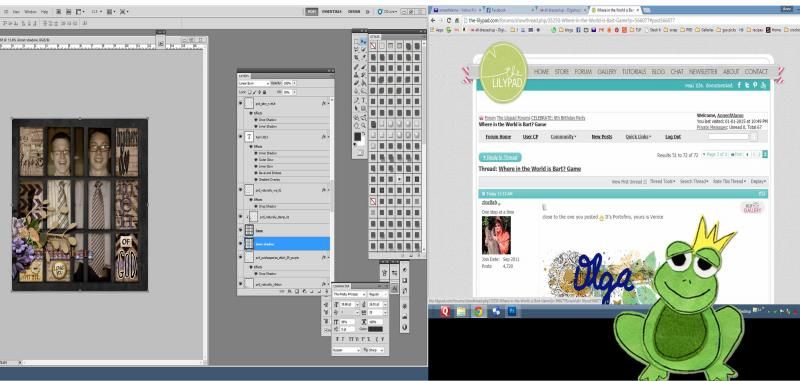Expand the Quick Links forum menu
The width and height of the screenshot is (800, 381).
point(638,137)
